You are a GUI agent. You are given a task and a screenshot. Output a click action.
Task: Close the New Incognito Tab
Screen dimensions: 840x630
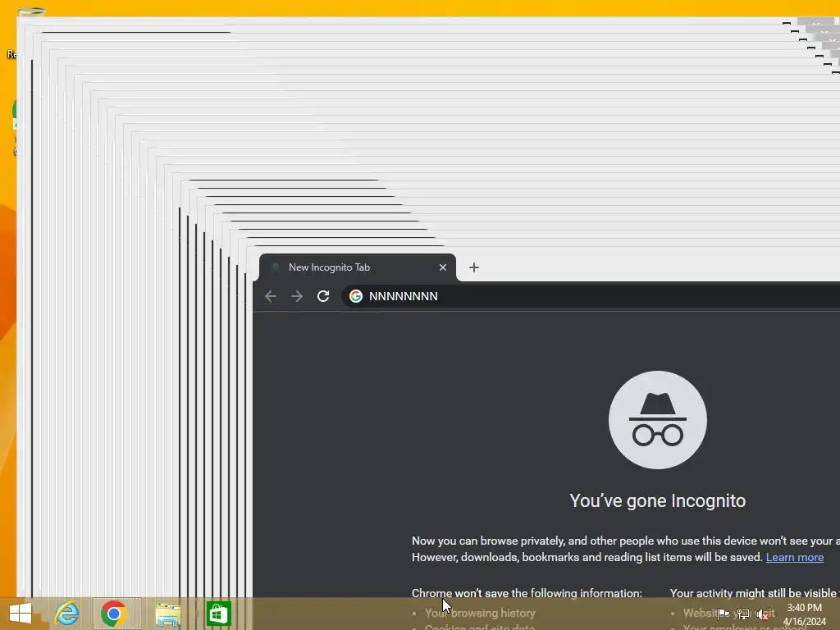coord(443,267)
